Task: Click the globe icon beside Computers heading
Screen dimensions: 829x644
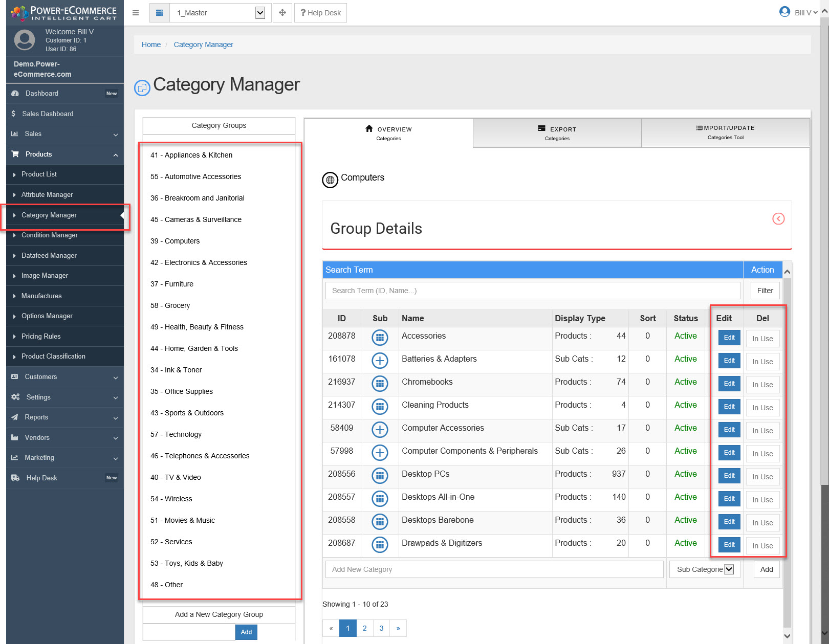Action: 330,180
